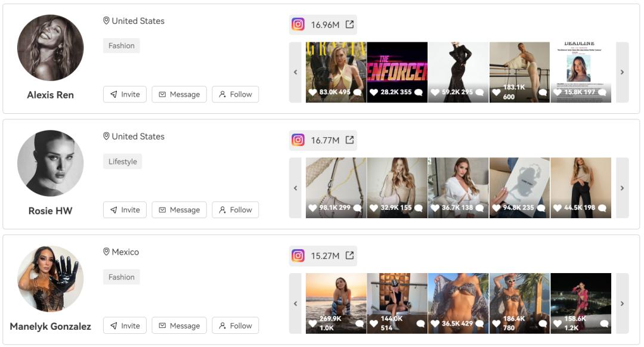Open Alexis Ren's Instagram external link icon
This screenshot has width=644, height=347.
point(349,24)
